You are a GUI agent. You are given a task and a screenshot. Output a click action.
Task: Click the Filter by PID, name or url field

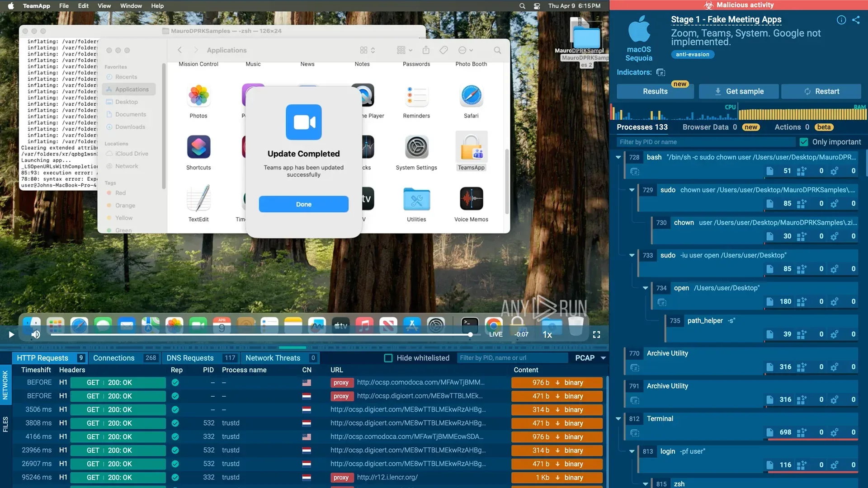pyautogui.click(x=512, y=358)
